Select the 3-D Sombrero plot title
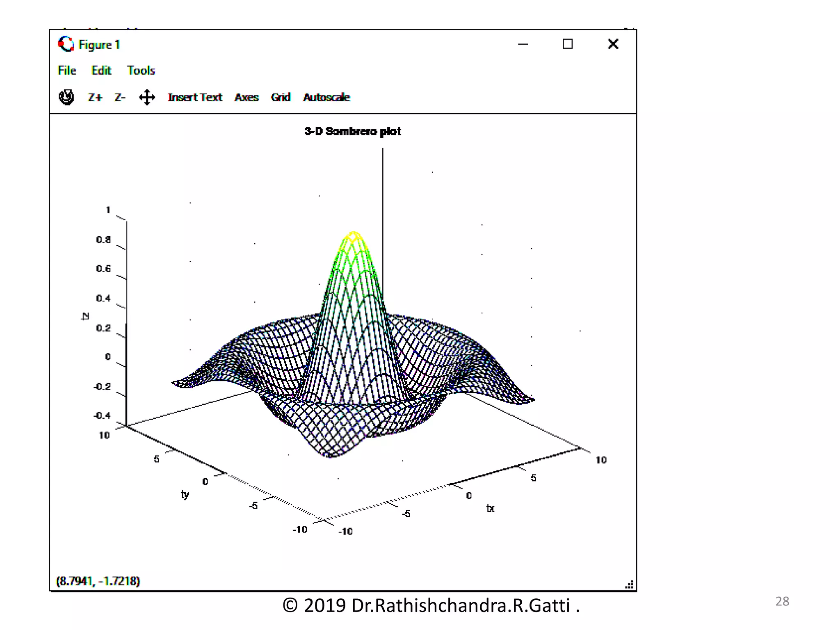 point(353,131)
